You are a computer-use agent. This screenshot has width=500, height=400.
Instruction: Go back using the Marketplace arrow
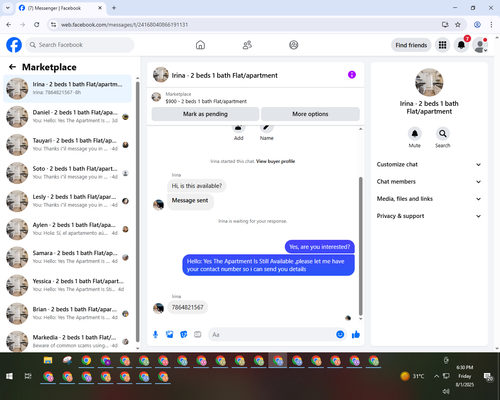[x=12, y=67]
